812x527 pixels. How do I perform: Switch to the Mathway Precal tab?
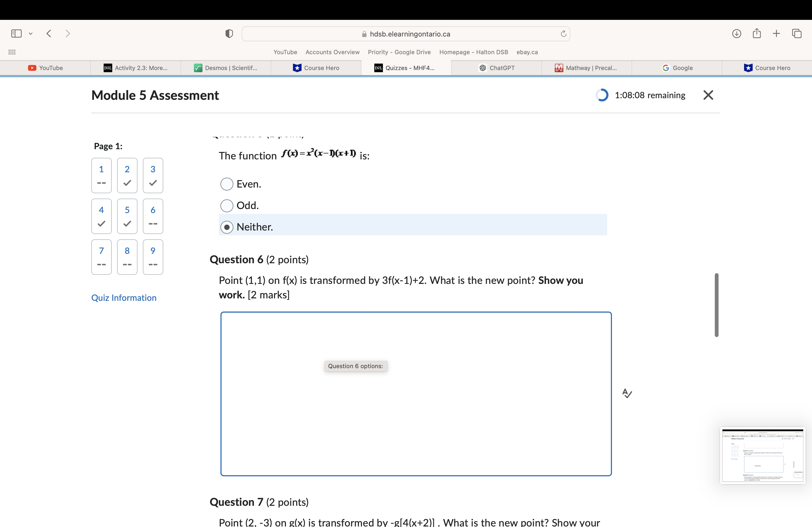coord(586,68)
